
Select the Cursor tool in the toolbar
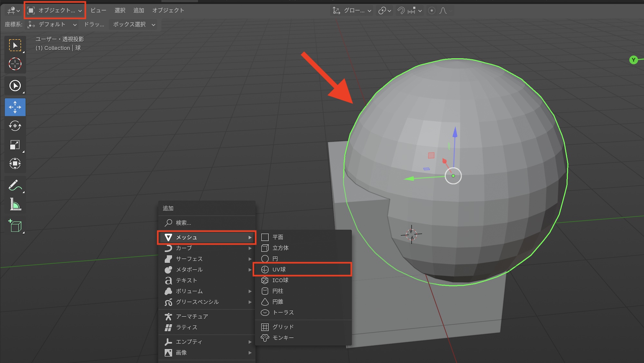15,64
